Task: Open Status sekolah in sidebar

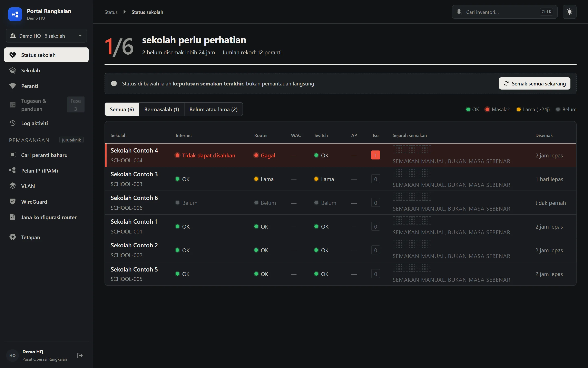Action: click(46, 55)
